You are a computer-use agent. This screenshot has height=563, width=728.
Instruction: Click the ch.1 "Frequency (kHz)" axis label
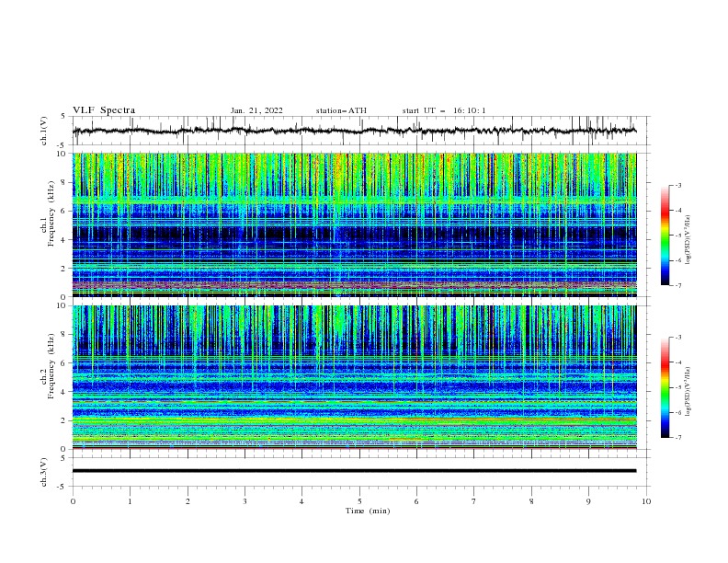click(x=51, y=212)
